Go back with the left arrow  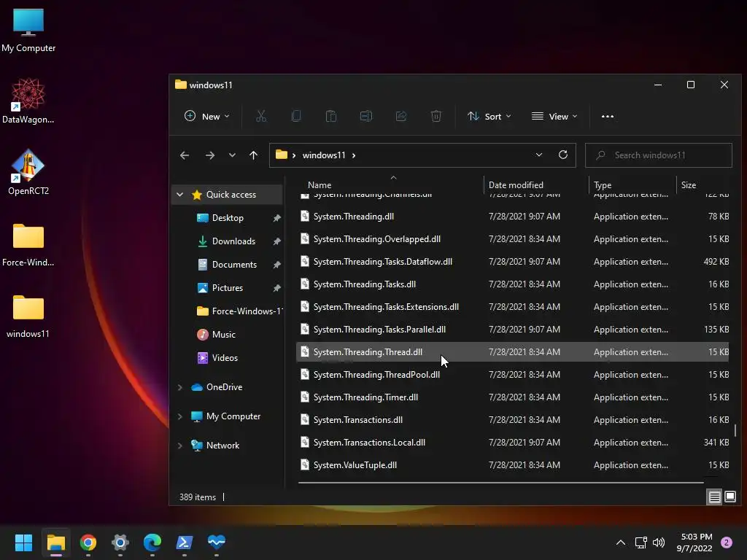[x=185, y=155]
